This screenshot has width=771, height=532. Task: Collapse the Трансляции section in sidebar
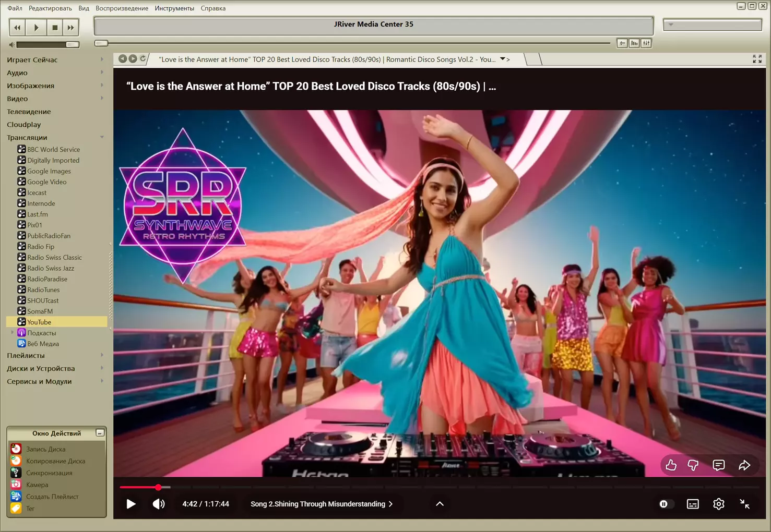click(102, 138)
